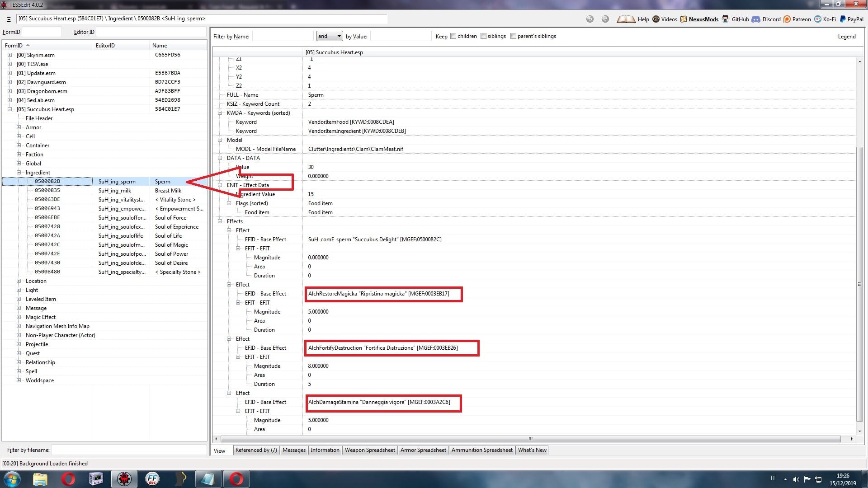This screenshot has width=868, height=488.
Task: Switch to the View tab
Action: click(x=220, y=450)
